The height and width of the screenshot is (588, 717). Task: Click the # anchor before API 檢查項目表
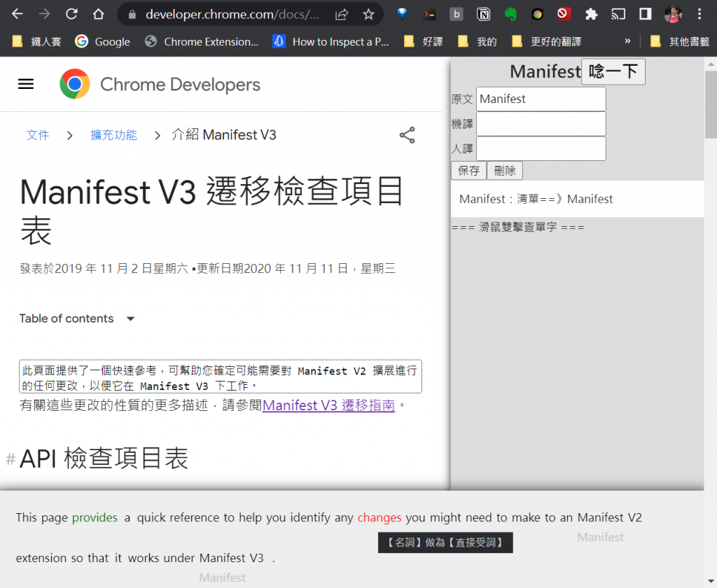pos(11,458)
